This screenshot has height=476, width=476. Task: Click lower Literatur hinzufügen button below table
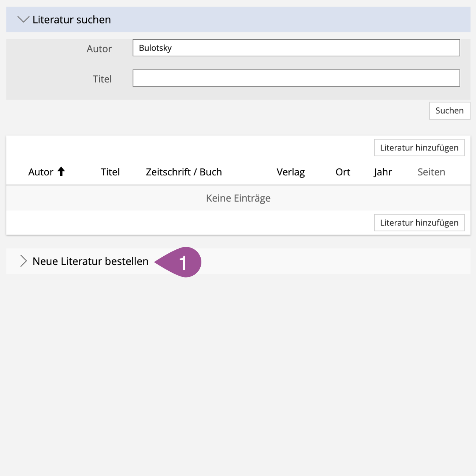coord(419,223)
